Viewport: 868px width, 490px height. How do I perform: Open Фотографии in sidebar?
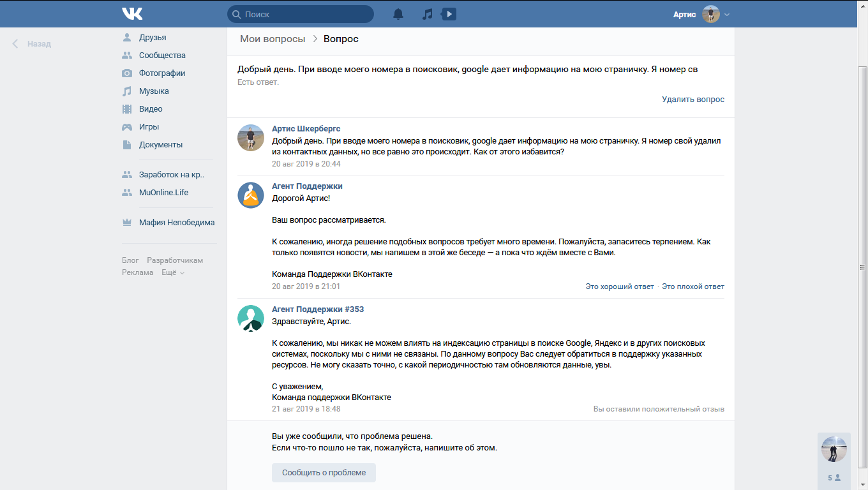(x=162, y=73)
